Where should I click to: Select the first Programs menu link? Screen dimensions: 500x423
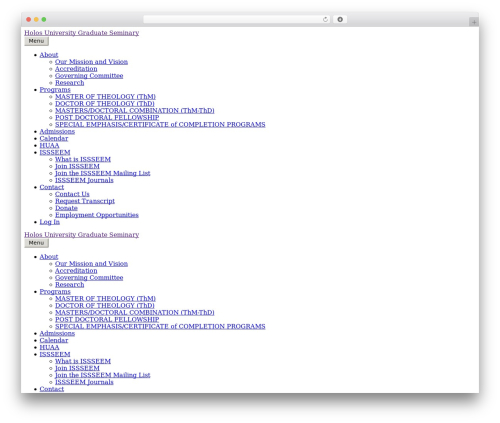click(55, 90)
